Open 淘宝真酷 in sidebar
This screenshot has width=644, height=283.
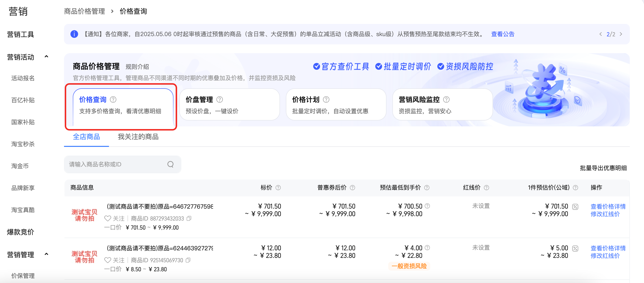23,210
